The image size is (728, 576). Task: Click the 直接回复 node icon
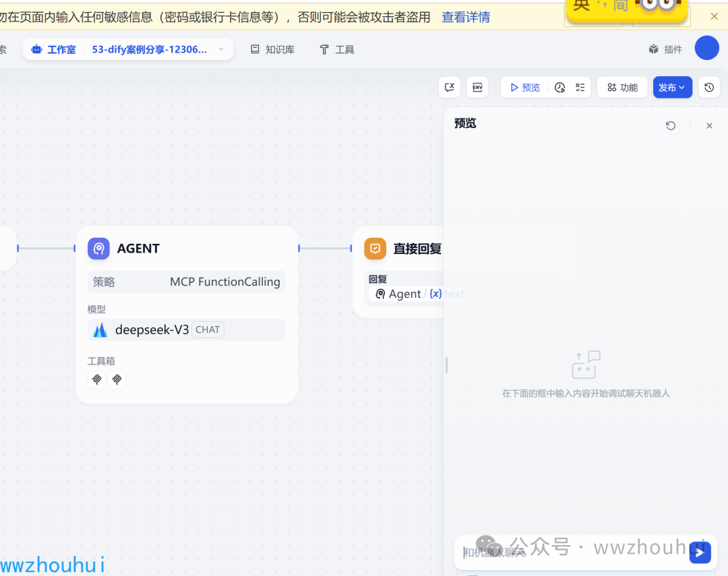point(375,249)
